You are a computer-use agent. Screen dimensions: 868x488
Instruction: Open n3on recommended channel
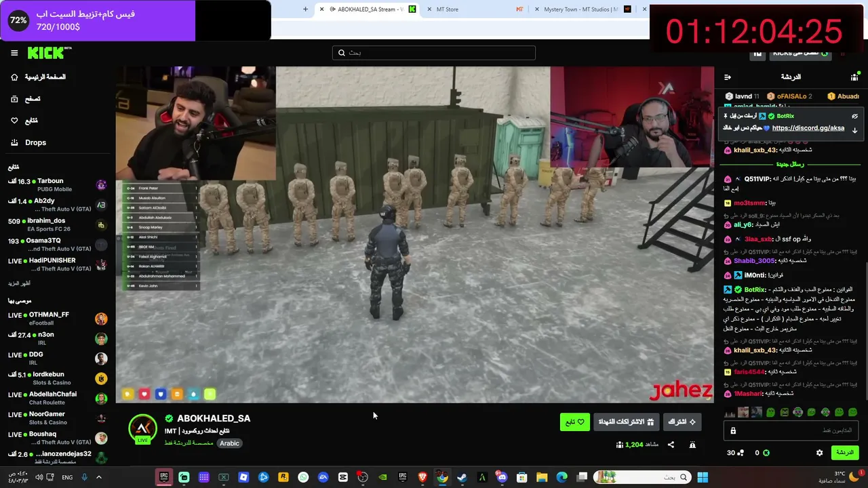[57, 338]
